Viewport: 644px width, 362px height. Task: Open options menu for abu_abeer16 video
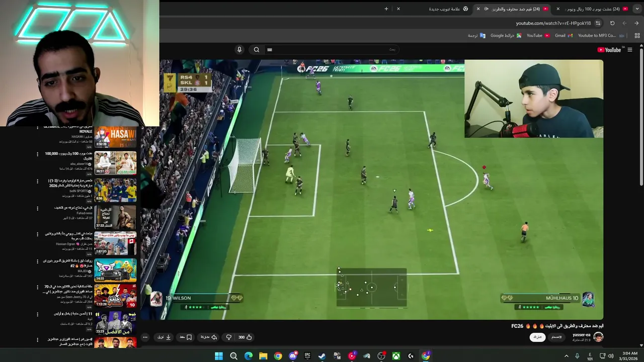tap(37, 154)
